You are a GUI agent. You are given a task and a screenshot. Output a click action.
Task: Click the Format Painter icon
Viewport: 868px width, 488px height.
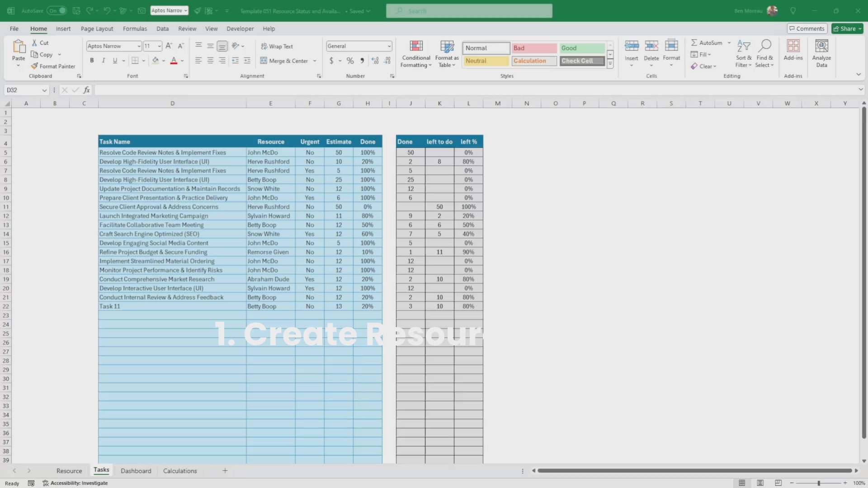35,66
